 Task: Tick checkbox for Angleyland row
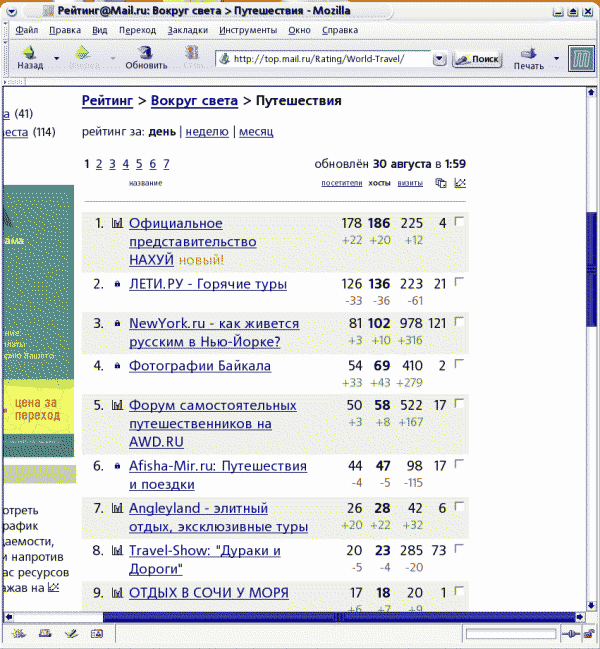point(459,506)
